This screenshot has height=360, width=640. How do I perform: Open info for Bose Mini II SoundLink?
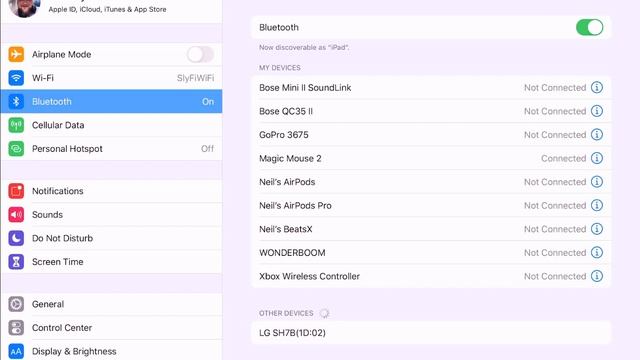click(597, 87)
